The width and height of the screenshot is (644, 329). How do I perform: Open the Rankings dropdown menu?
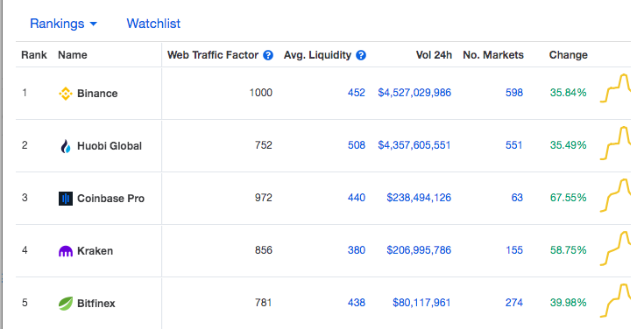coord(64,24)
